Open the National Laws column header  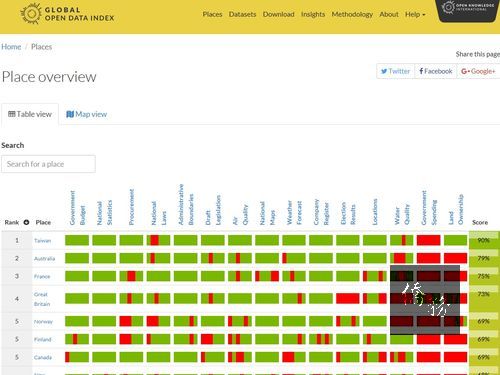coord(159,213)
